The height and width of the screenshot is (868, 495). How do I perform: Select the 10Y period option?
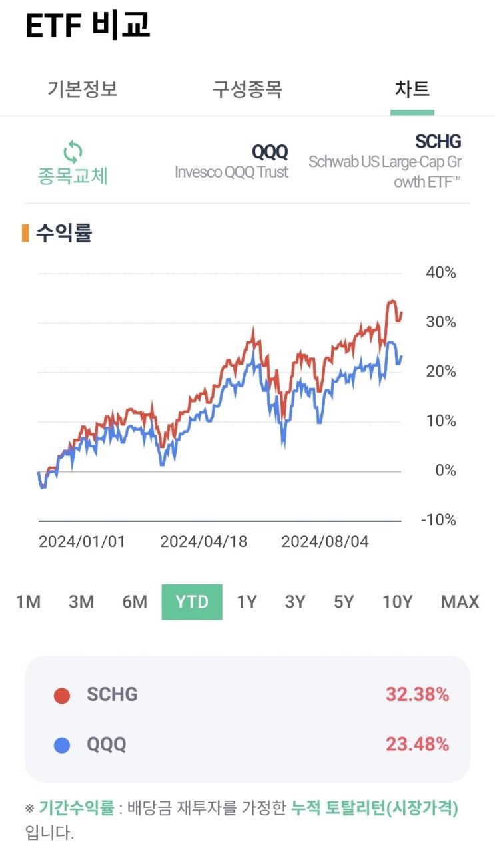398,602
